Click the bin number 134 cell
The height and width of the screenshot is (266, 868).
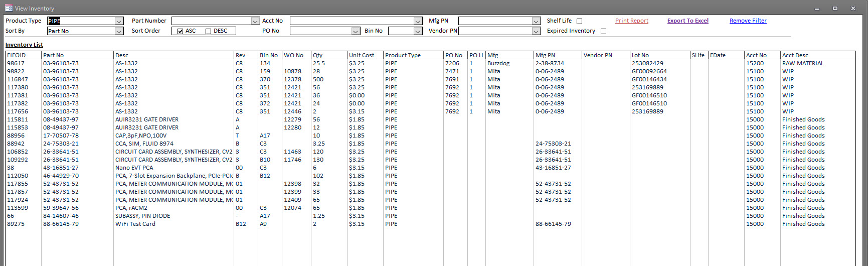tap(265, 63)
